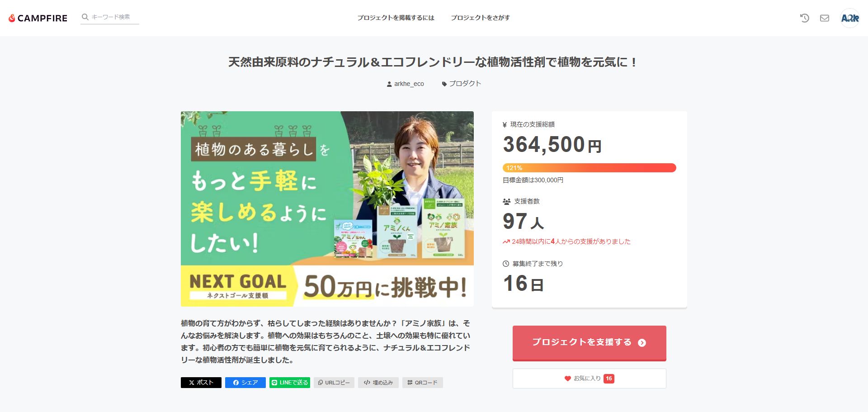The image size is (868, 412).
Task: Click the 121% funding progress bar
Action: tap(589, 168)
